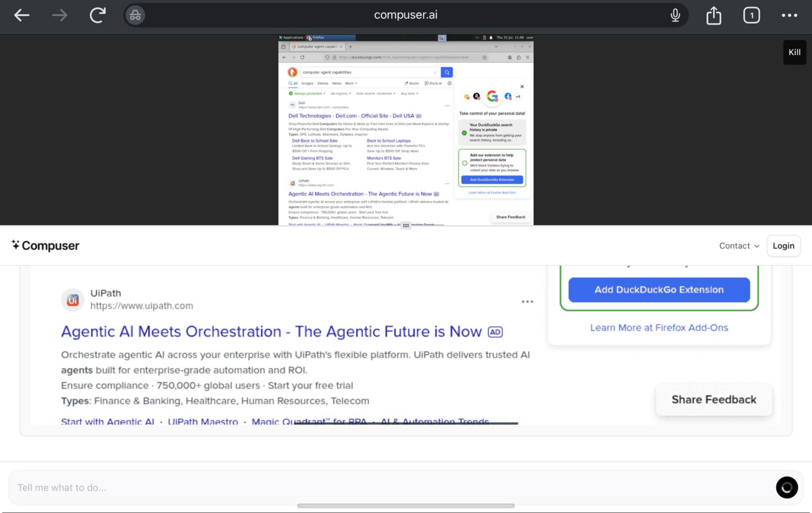This screenshot has width=812, height=513.
Task: Go back using the outer browser back arrow
Action: coord(21,15)
